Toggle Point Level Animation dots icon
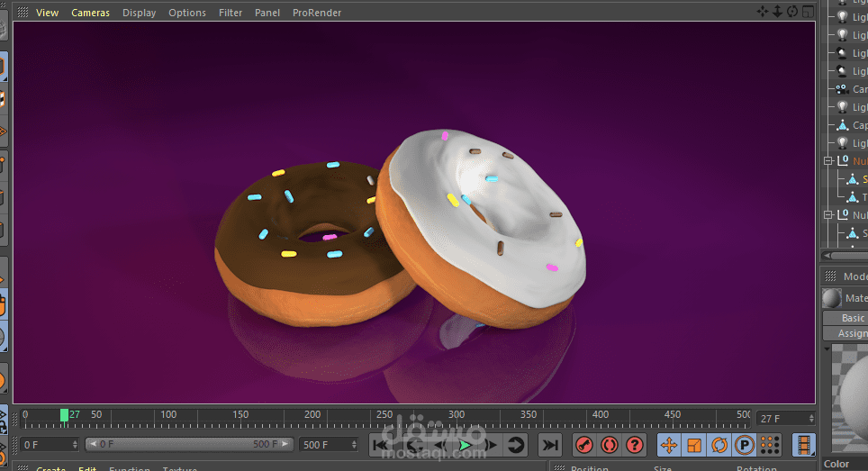This screenshot has height=471, width=868. point(770,445)
